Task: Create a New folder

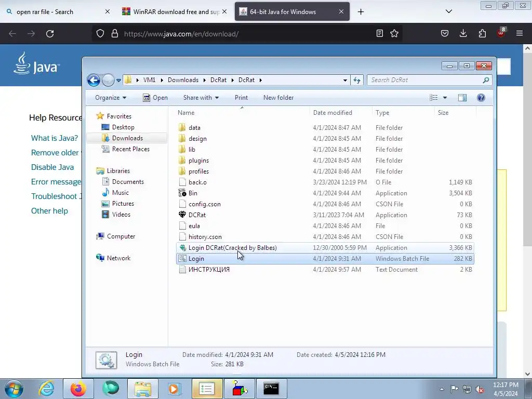Action: tap(278, 98)
